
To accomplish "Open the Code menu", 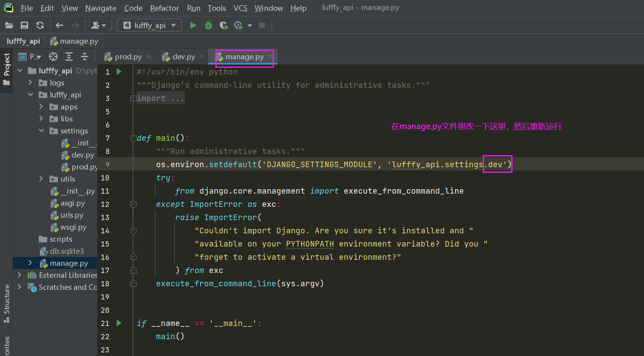I will (x=133, y=8).
